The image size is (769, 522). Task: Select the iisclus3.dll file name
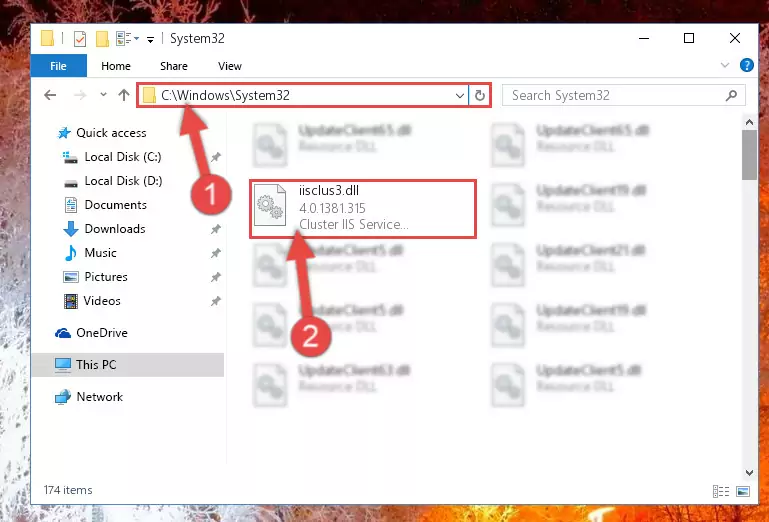click(x=329, y=190)
